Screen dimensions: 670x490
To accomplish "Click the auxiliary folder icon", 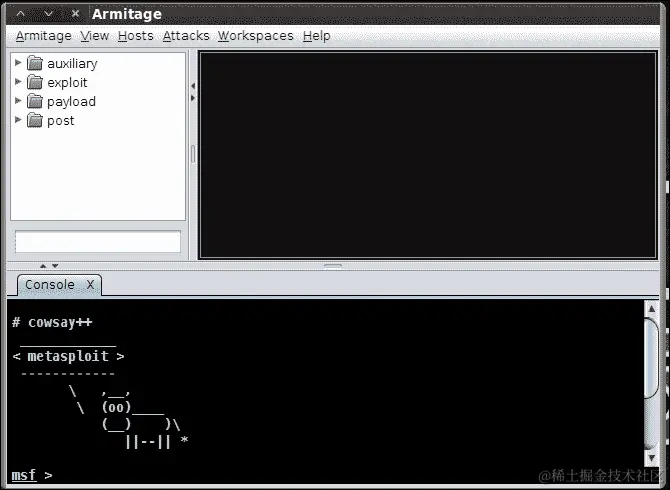I will pyautogui.click(x=35, y=63).
